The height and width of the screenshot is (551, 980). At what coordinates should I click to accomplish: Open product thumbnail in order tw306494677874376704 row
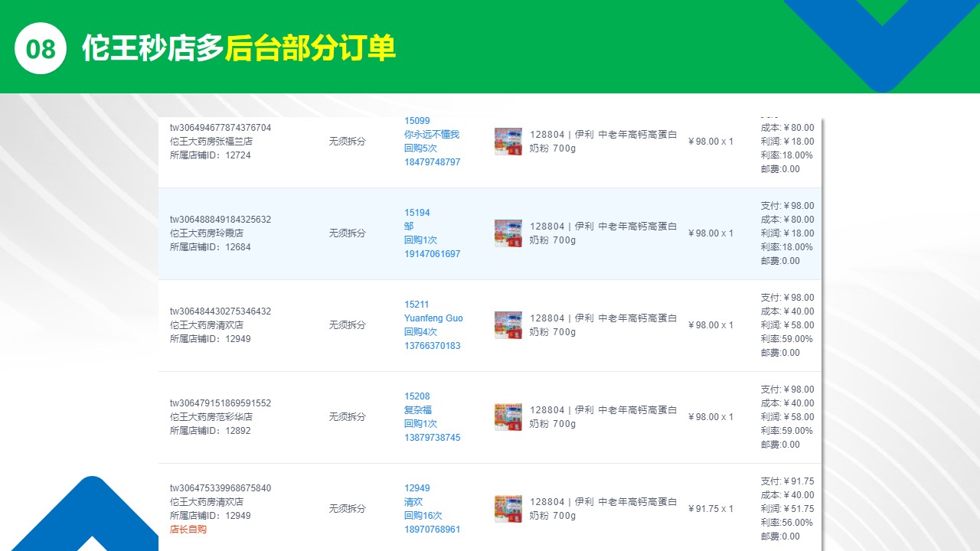pos(508,142)
